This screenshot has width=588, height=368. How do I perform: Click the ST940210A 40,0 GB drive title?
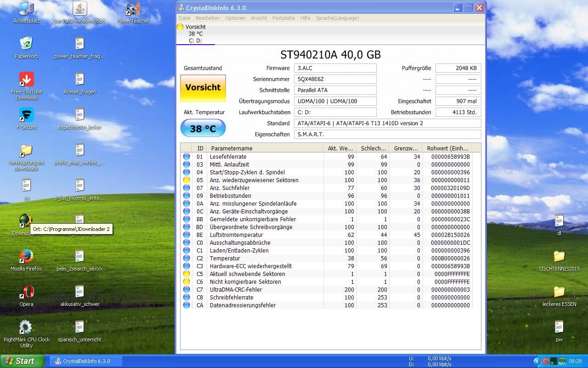(330, 55)
